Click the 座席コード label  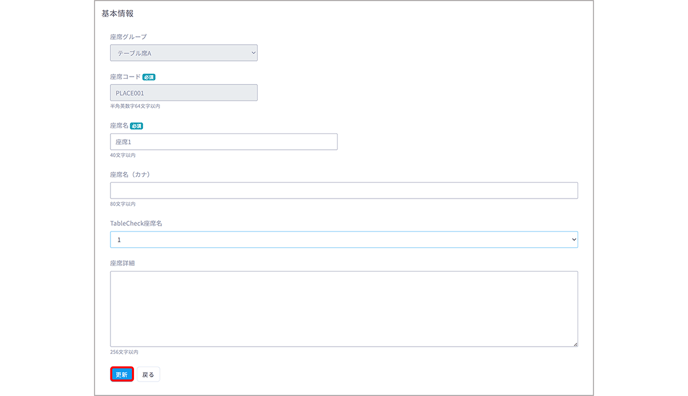[125, 77]
